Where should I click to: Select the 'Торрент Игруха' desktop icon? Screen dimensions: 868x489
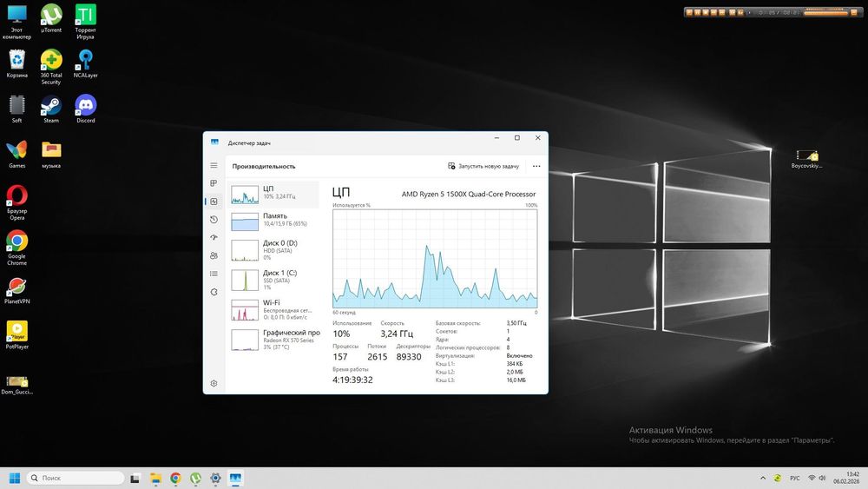85,23
